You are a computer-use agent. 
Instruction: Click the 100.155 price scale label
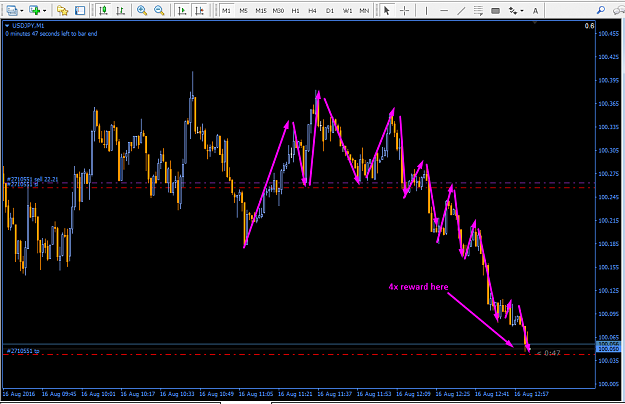pyautogui.click(x=609, y=267)
